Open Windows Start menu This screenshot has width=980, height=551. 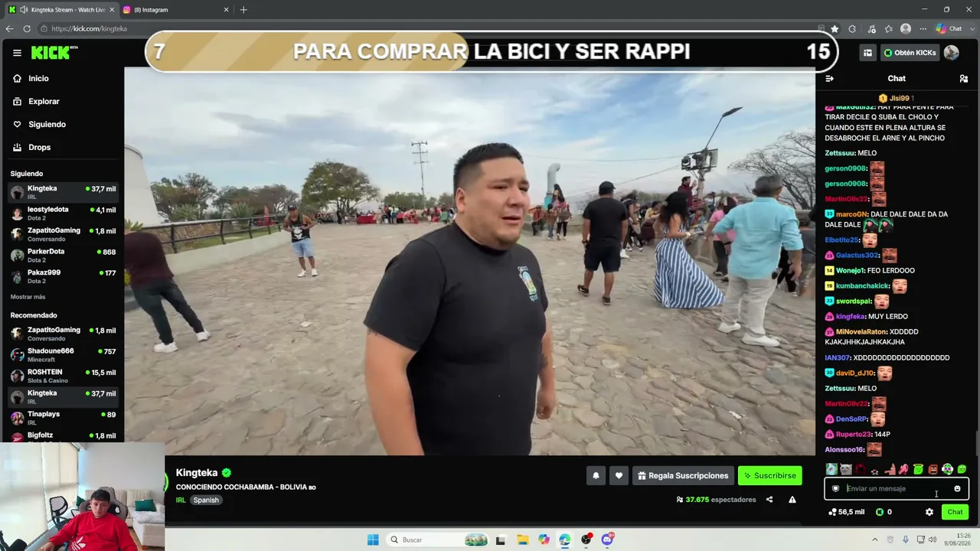(x=373, y=540)
